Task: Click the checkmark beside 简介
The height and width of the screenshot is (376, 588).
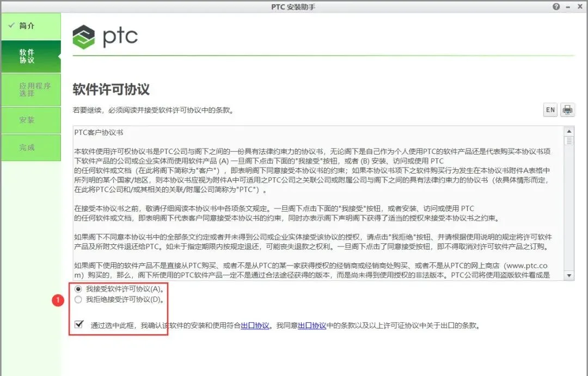Action: [11, 25]
